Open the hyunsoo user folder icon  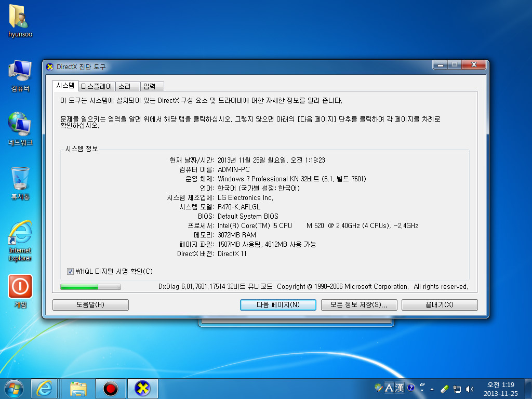point(20,20)
